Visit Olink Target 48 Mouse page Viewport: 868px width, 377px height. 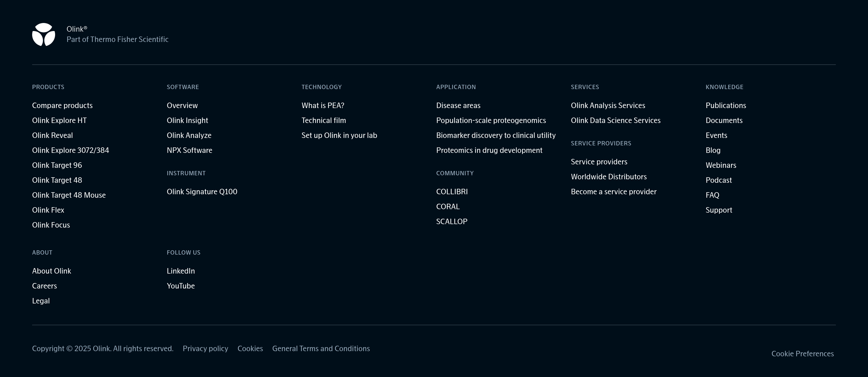[x=69, y=195]
